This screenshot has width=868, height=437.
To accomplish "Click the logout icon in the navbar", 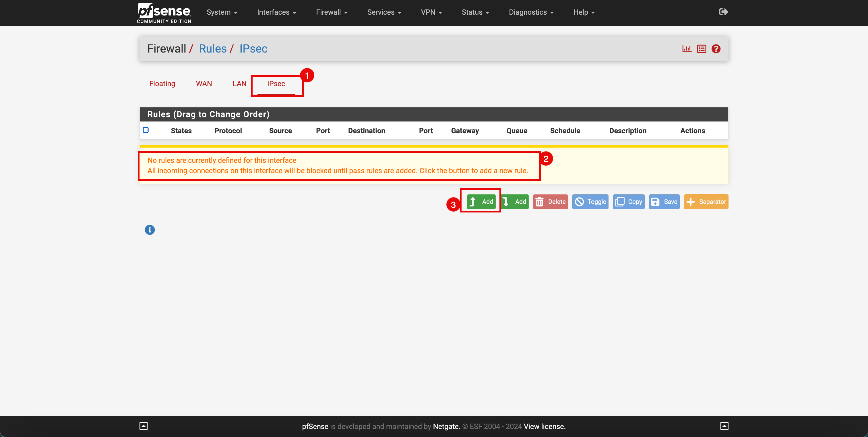I will tap(723, 12).
